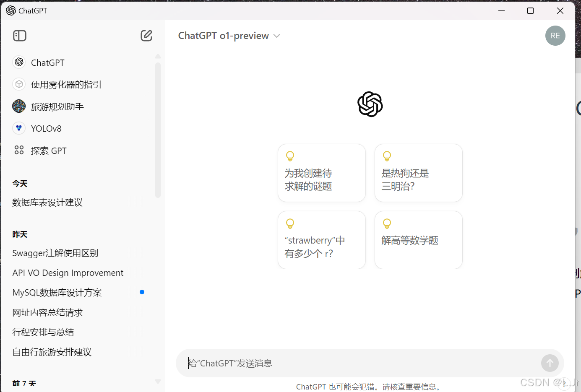
Task: Click the large OpenAI logo in the center
Action: tap(370, 104)
